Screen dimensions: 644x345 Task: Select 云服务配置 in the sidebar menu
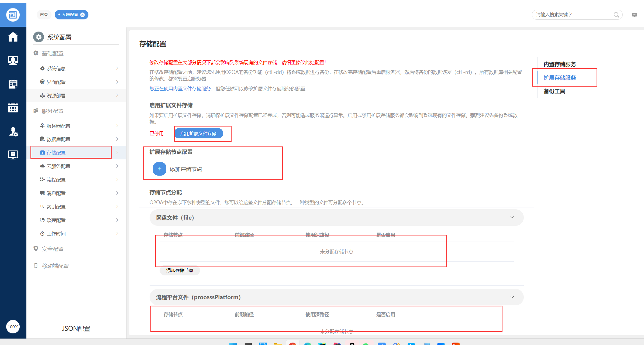point(58,166)
